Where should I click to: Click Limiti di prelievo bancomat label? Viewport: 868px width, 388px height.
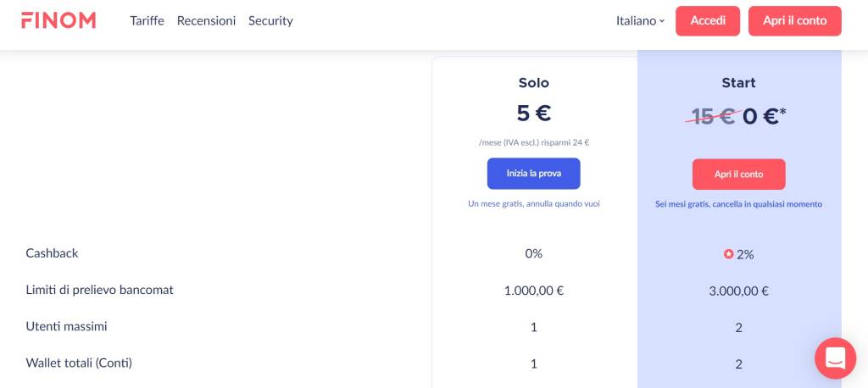coord(100,290)
